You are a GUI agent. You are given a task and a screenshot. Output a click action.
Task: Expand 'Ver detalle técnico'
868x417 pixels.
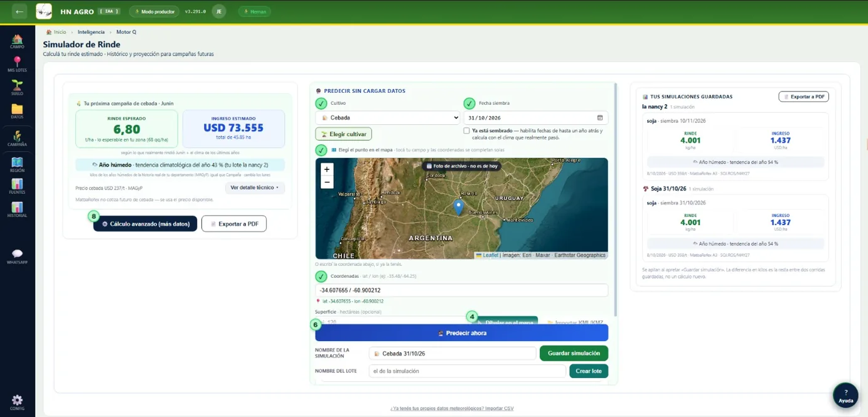tap(255, 187)
